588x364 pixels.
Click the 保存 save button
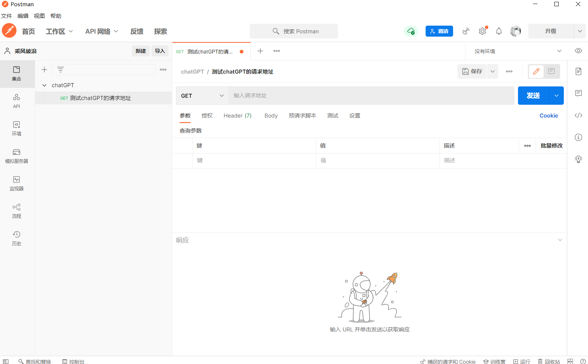[x=472, y=71]
